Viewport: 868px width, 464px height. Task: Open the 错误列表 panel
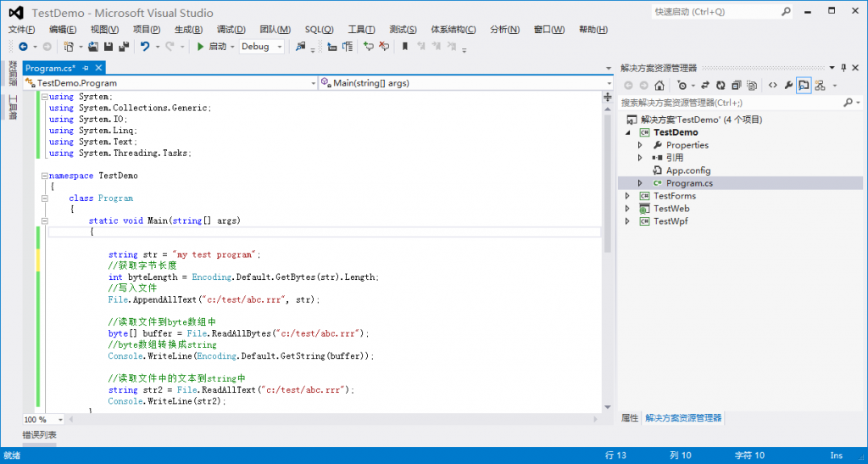(x=40, y=435)
